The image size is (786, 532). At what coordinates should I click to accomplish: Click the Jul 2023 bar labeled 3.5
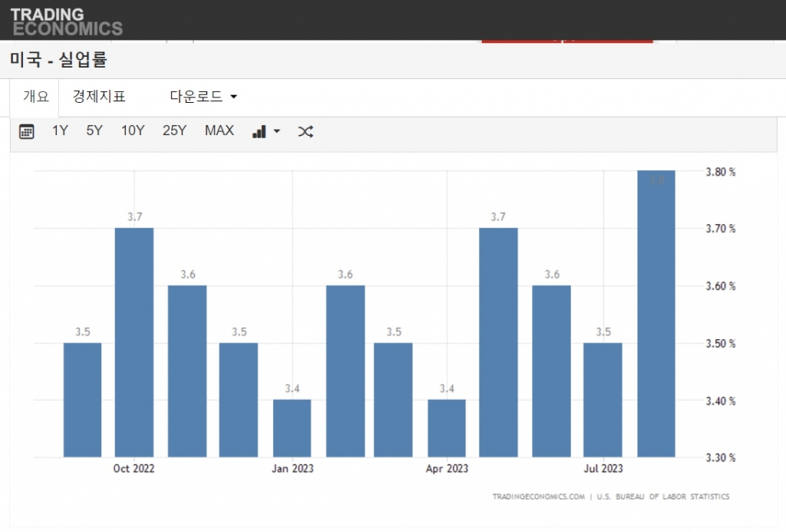[603, 399]
